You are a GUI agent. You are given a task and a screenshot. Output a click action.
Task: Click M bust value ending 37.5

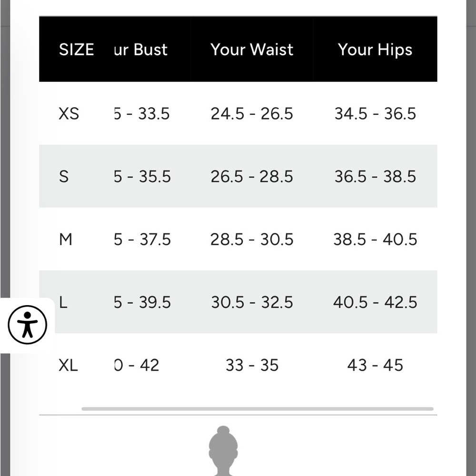pos(142,239)
